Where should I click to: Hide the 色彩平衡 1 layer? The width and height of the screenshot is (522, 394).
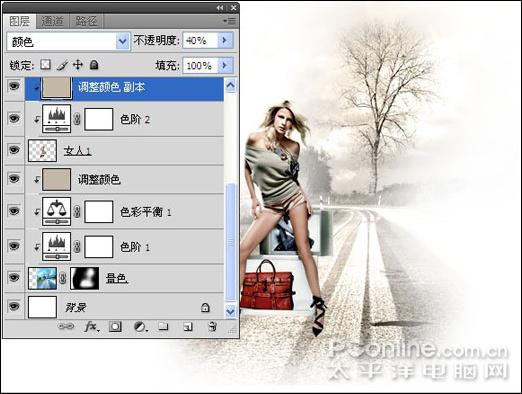tap(14, 211)
